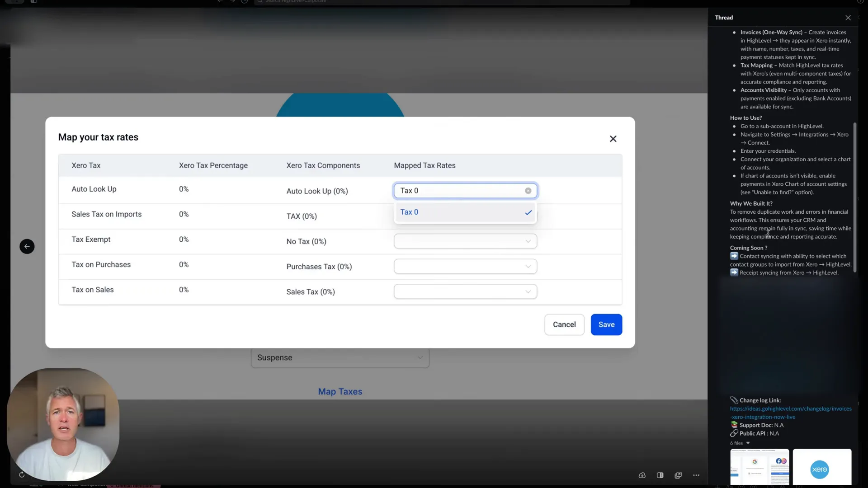Viewport: 868px width, 488px height.
Task: Click the Cancel button
Action: point(564,324)
